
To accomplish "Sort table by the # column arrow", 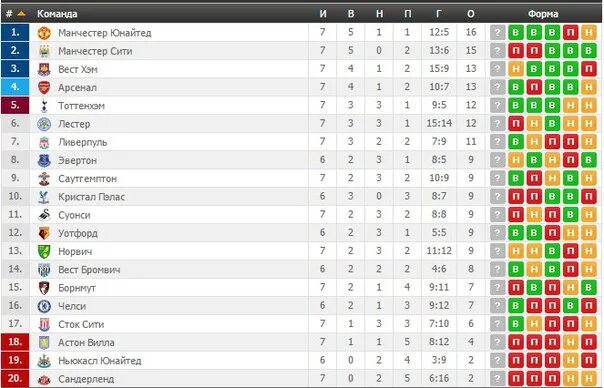I will pos(21,14).
